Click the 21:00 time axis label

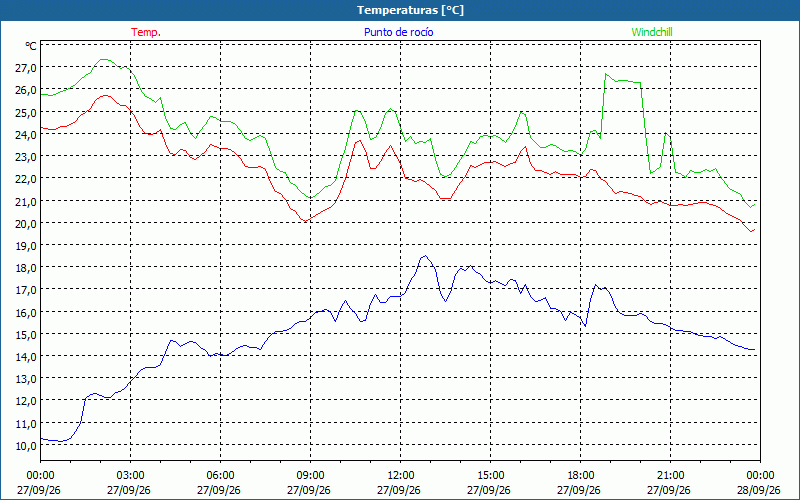coord(670,476)
